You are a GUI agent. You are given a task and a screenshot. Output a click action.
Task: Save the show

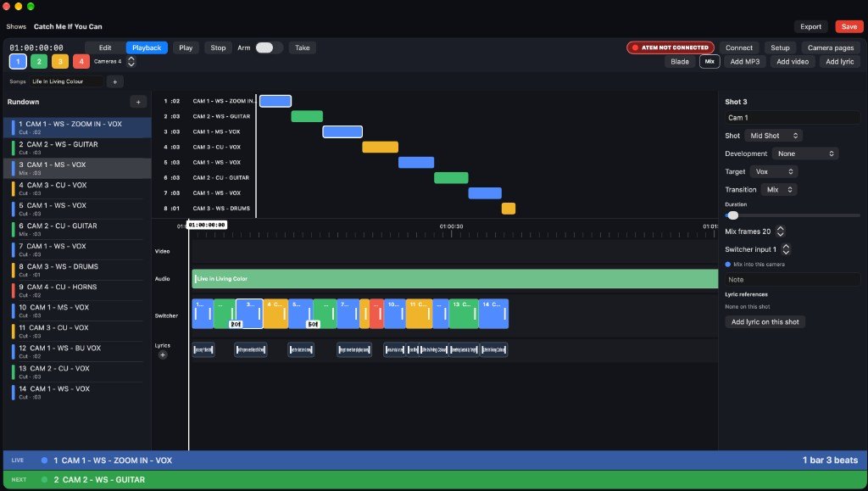pyautogui.click(x=849, y=26)
